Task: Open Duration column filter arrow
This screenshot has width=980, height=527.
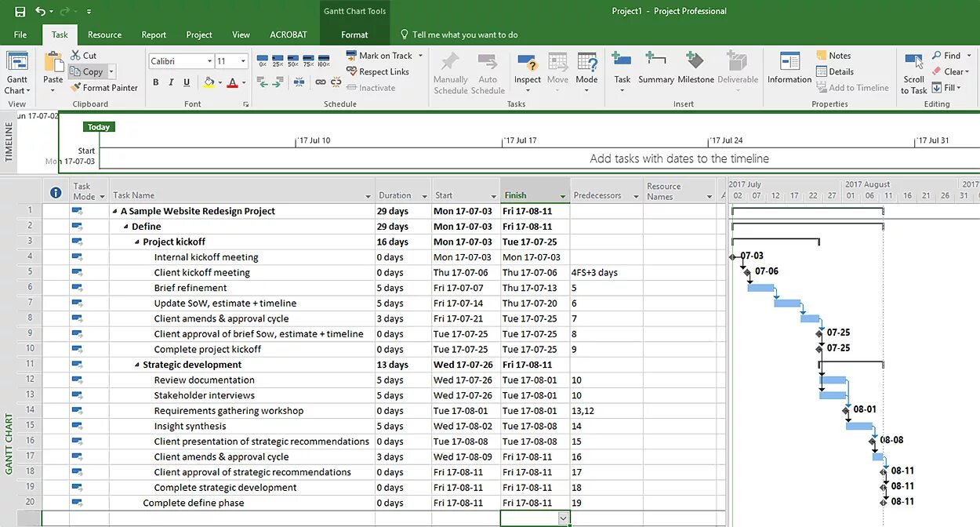Action: point(425,196)
